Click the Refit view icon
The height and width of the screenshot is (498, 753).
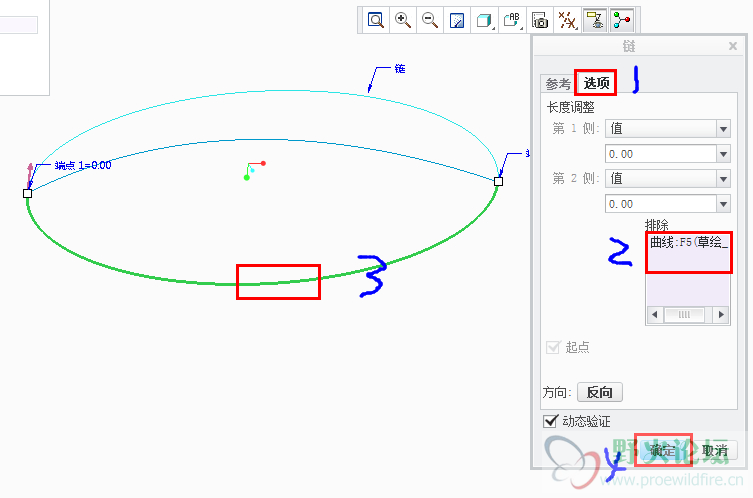click(x=376, y=21)
